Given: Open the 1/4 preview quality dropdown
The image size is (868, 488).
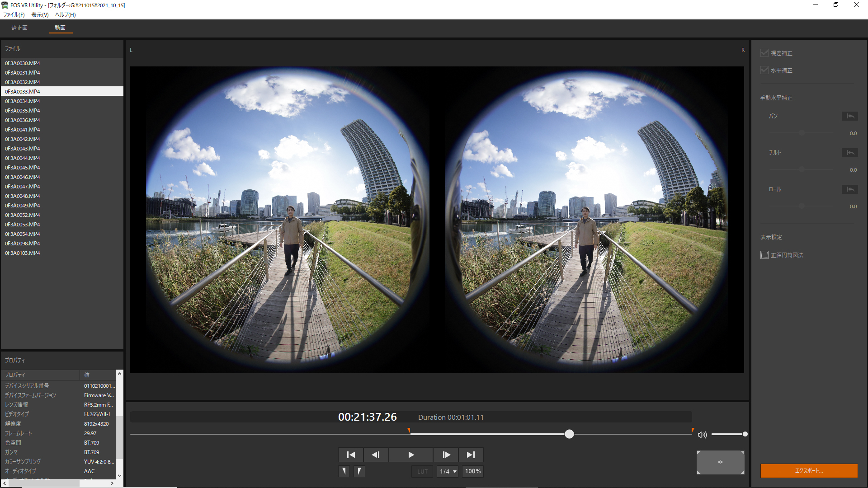Looking at the screenshot, I should tap(448, 471).
